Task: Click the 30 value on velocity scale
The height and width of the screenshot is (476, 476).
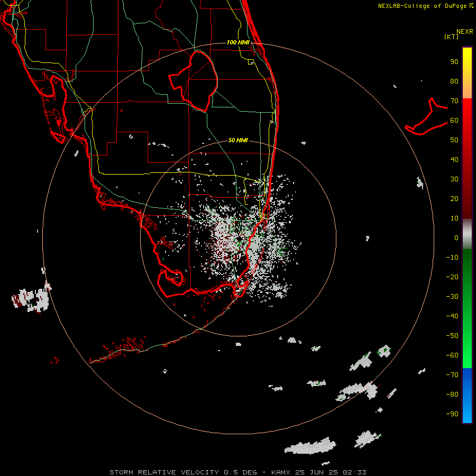Action: [x=454, y=179]
